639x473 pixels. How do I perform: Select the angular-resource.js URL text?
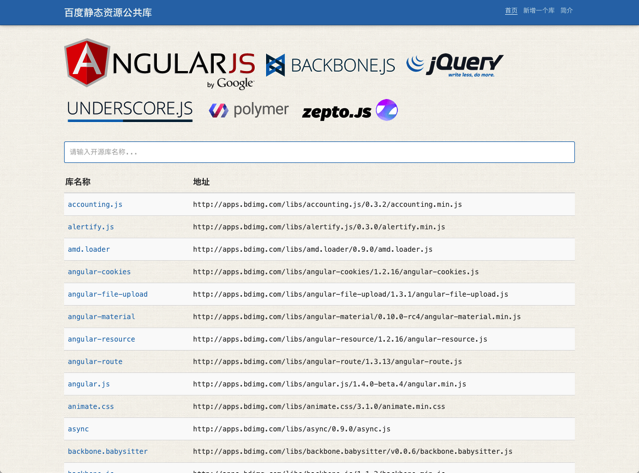pyautogui.click(x=340, y=339)
